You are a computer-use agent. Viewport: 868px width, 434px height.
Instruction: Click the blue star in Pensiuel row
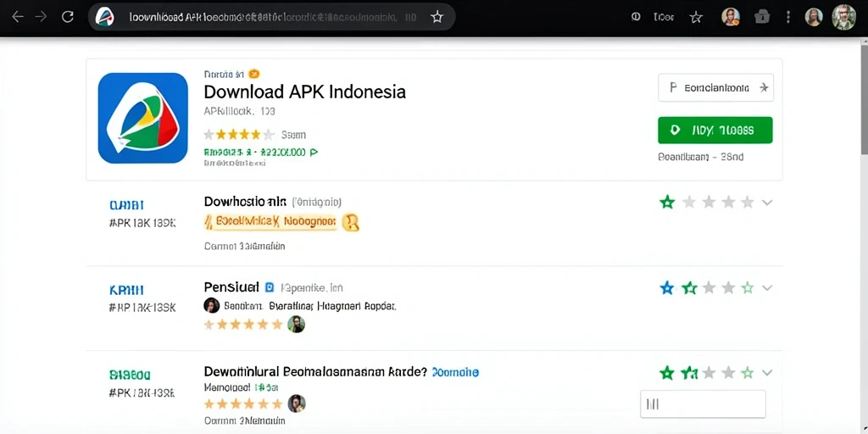pyautogui.click(x=667, y=288)
